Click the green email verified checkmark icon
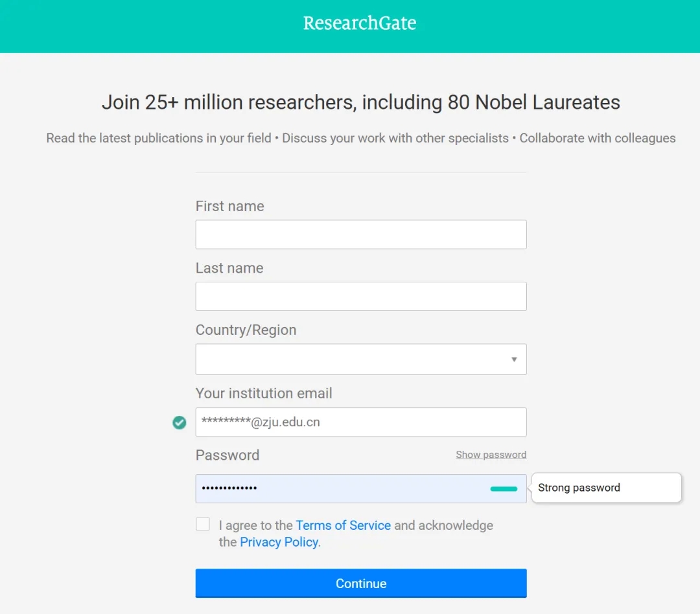This screenshot has height=614, width=700. click(x=180, y=422)
